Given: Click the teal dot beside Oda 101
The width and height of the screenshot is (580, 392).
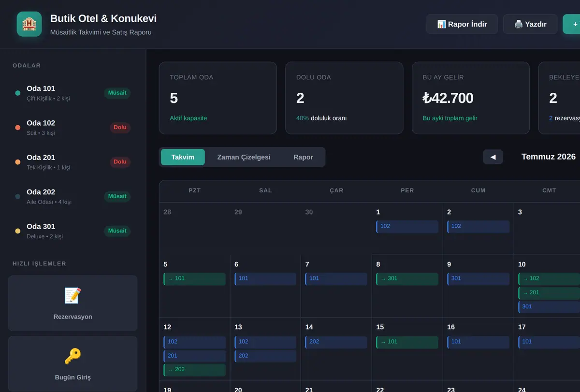Looking at the screenshot, I should pyautogui.click(x=18, y=93).
